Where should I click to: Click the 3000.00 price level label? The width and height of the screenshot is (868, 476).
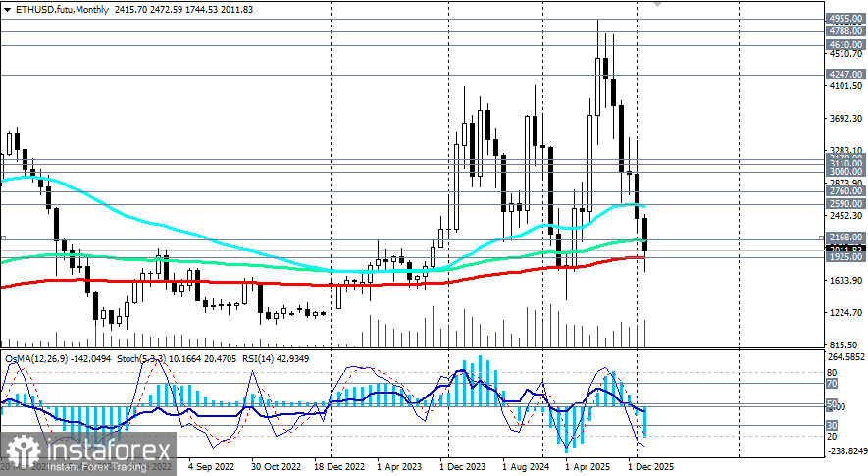pos(844,172)
